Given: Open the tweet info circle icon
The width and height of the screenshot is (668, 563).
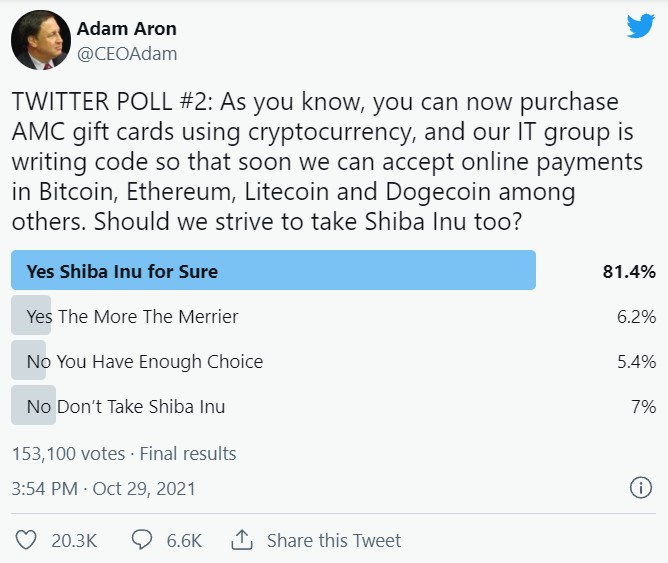Looking at the screenshot, I should tap(640, 488).
